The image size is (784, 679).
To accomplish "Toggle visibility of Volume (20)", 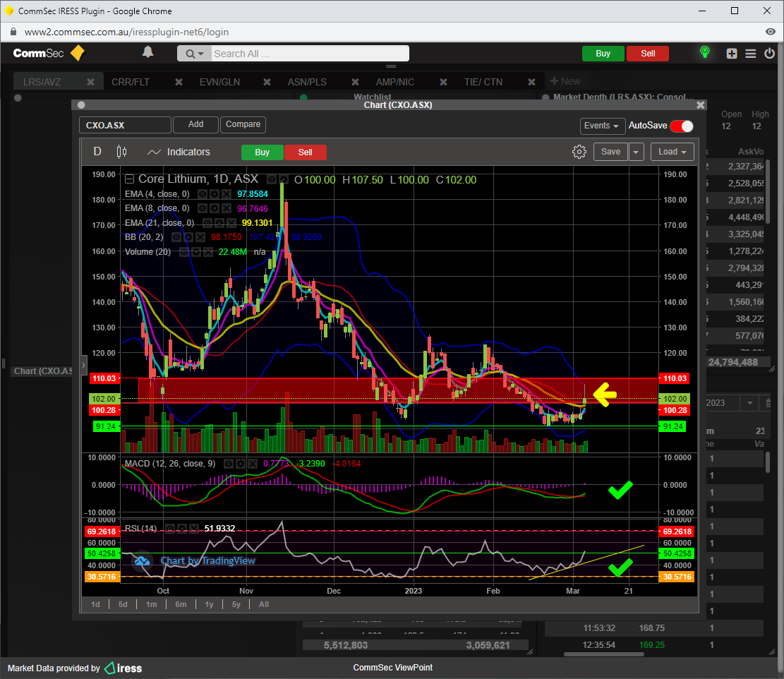I will click(184, 252).
